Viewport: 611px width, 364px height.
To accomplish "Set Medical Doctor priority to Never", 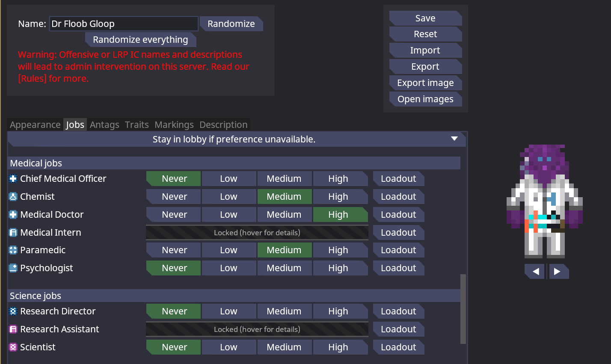I will click(x=173, y=215).
